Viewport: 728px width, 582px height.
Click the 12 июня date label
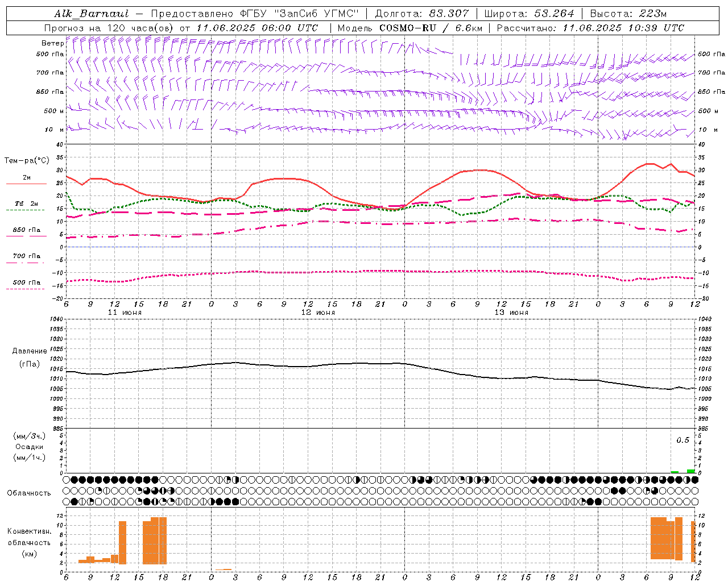click(x=318, y=313)
